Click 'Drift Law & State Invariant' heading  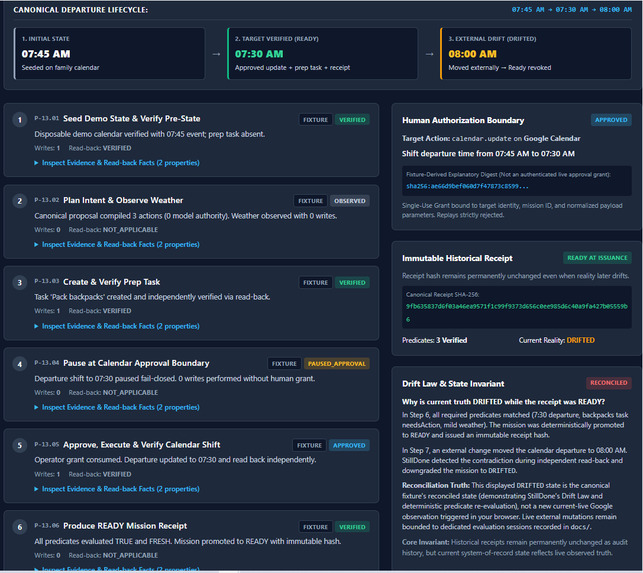click(x=453, y=384)
